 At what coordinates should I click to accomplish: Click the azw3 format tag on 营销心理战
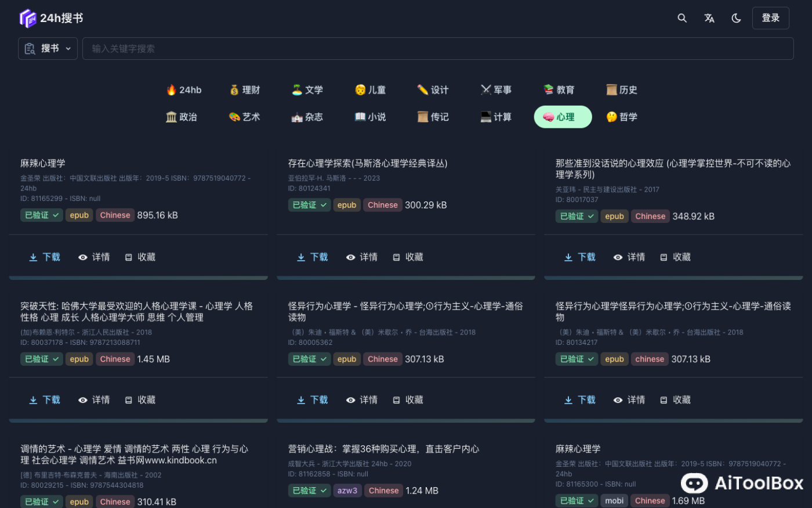[347, 490]
